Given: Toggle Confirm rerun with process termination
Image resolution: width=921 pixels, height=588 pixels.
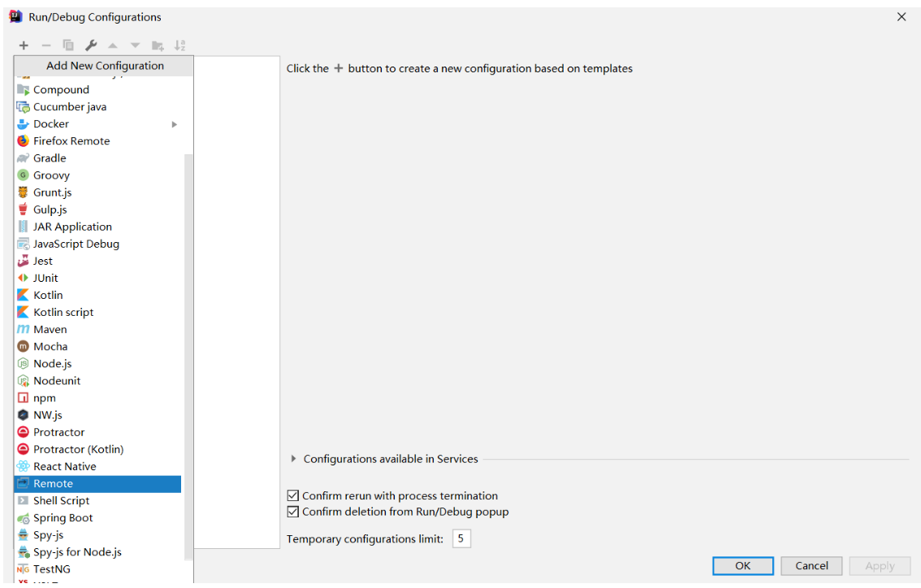Looking at the screenshot, I should click(292, 495).
